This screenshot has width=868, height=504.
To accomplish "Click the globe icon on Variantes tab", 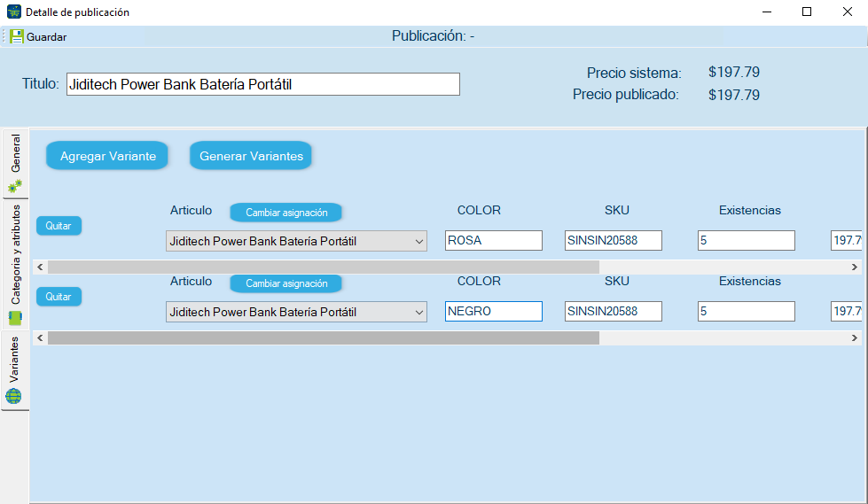I will point(13,396).
